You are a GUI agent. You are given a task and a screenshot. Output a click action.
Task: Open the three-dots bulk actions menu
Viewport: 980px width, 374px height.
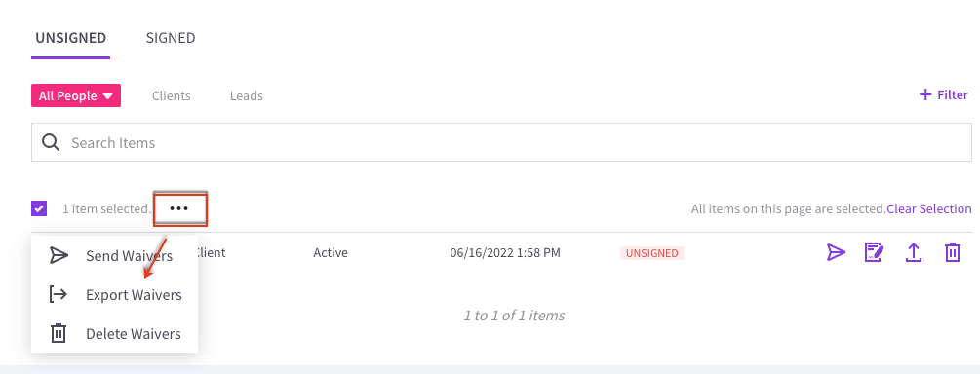(x=180, y=209)
